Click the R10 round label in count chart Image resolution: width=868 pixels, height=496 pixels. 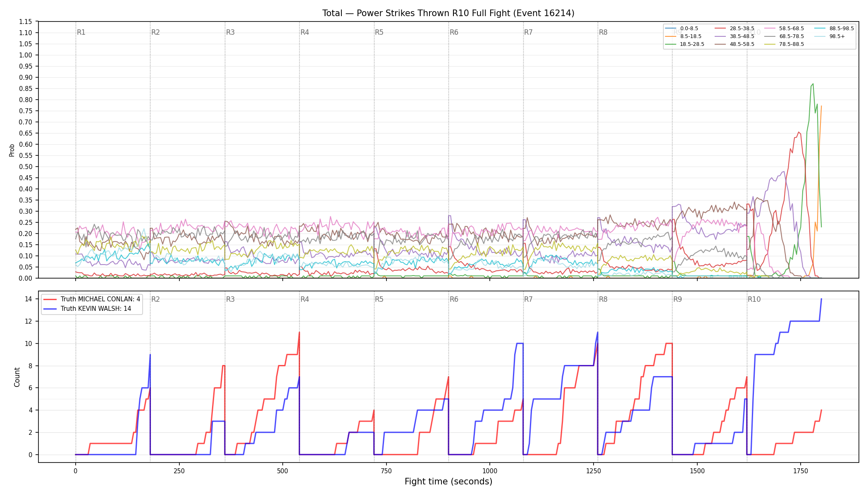(754, 299)
